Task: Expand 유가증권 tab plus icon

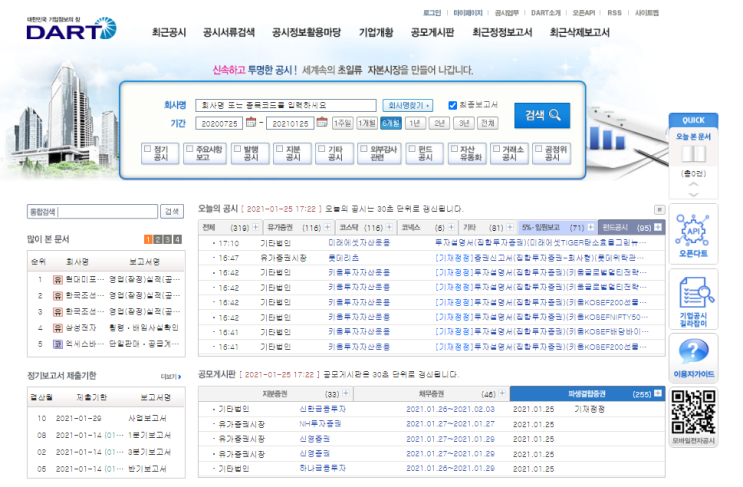Action: (327, 227)
